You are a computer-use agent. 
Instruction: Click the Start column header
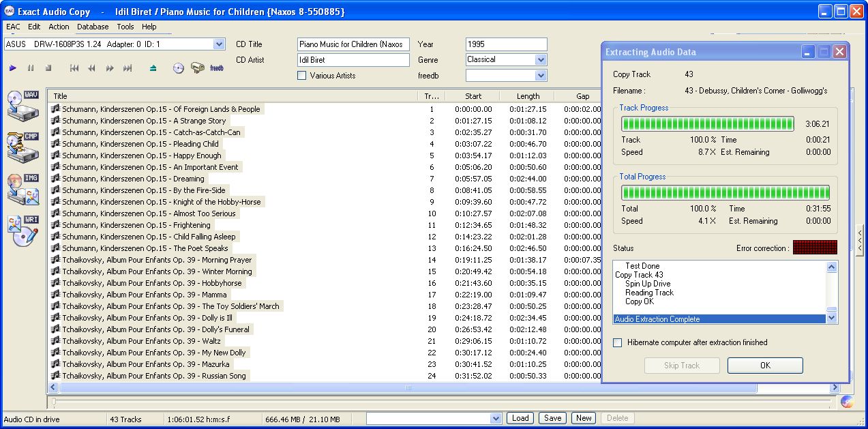pyautogui.click(x=473, y=96)
